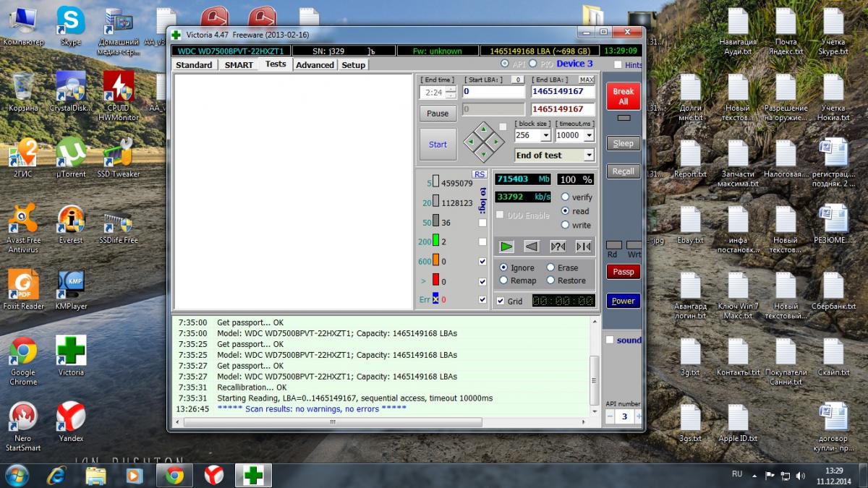Select the reverse scan direction icon
Viewport: 868px width, 488px height.
coord(532,247)
